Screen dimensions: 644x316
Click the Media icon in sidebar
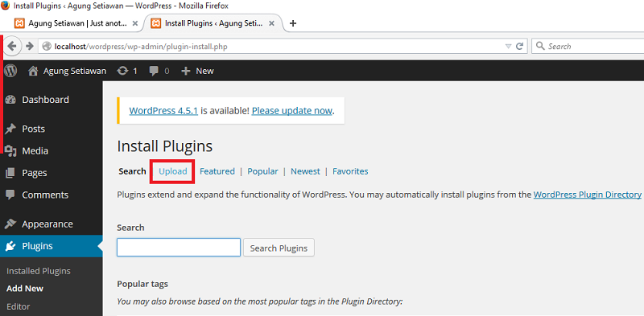pos(10,151)
